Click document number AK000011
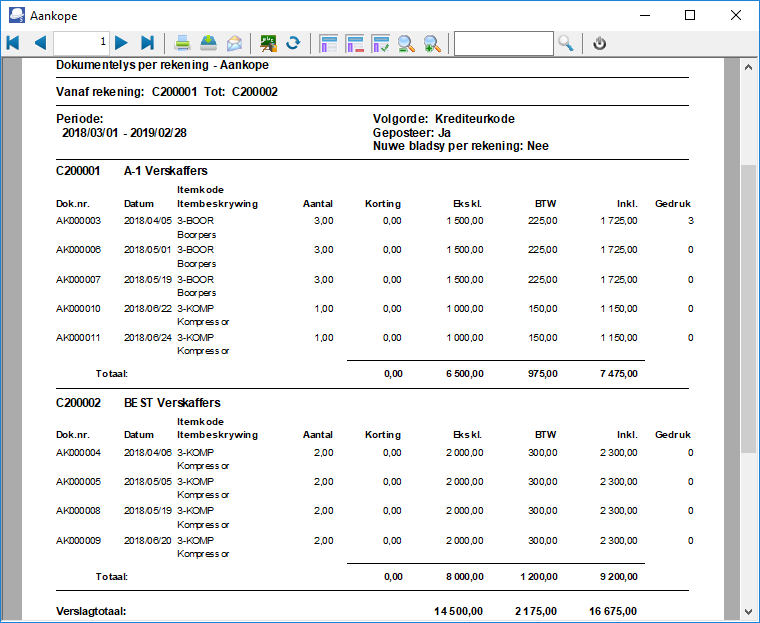 79,338
